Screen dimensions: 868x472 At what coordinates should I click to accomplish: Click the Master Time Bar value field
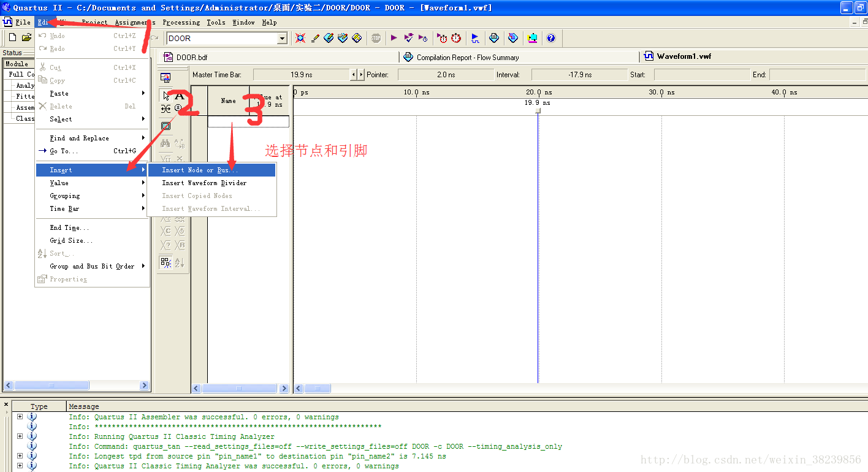(301, 75)
